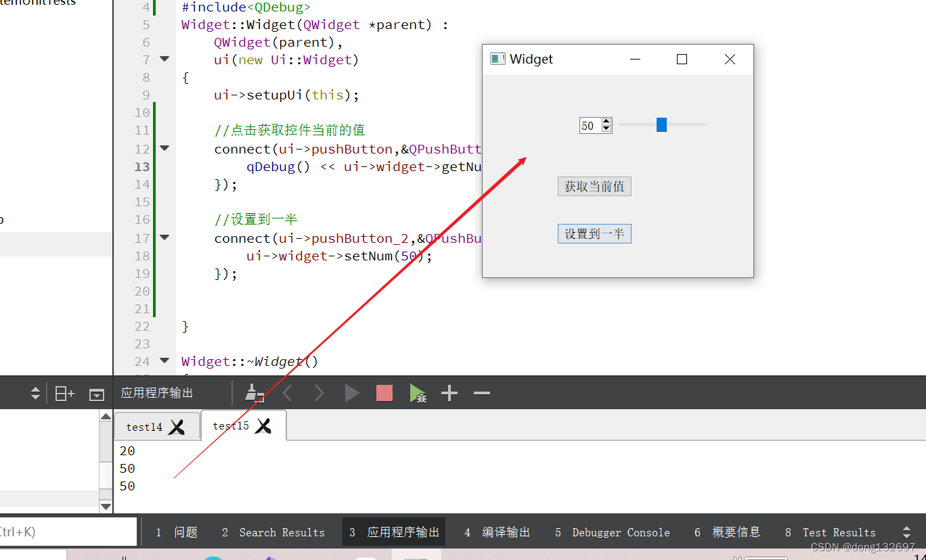Click the 获取当前值 button
Screen dimensions: 926x560
coord(594,186)
